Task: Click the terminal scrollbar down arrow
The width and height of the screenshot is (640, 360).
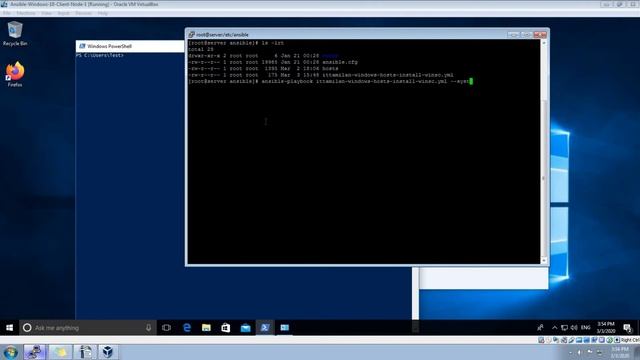Action: (544, 261)
